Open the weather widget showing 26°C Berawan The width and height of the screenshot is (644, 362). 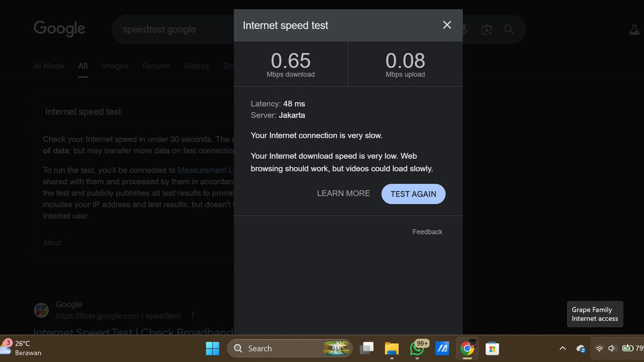pos(23,348)
